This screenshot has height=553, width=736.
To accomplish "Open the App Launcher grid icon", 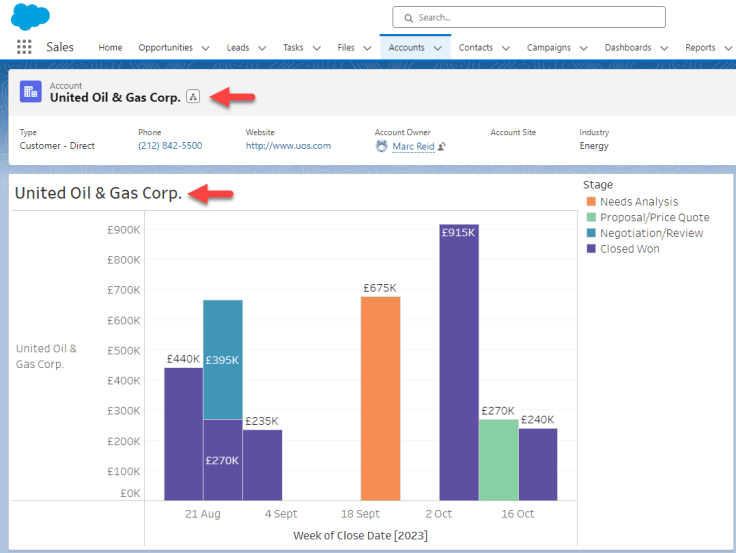I will coord(24,47).
